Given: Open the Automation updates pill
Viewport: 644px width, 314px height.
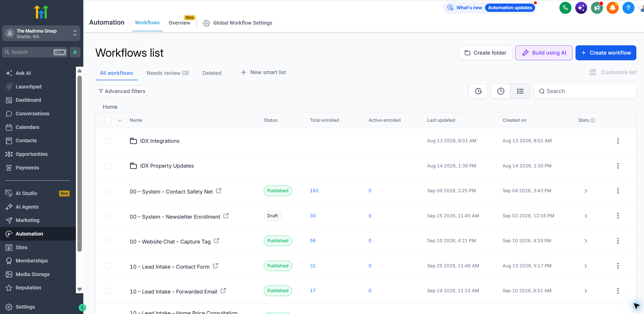Looking at the screenshot, I should (x=510, y=8).
